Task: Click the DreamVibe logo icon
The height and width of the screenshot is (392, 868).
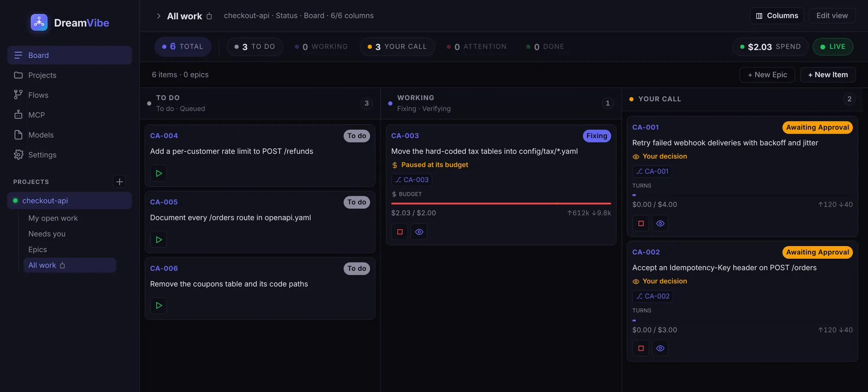Action: tap(39, 23)
